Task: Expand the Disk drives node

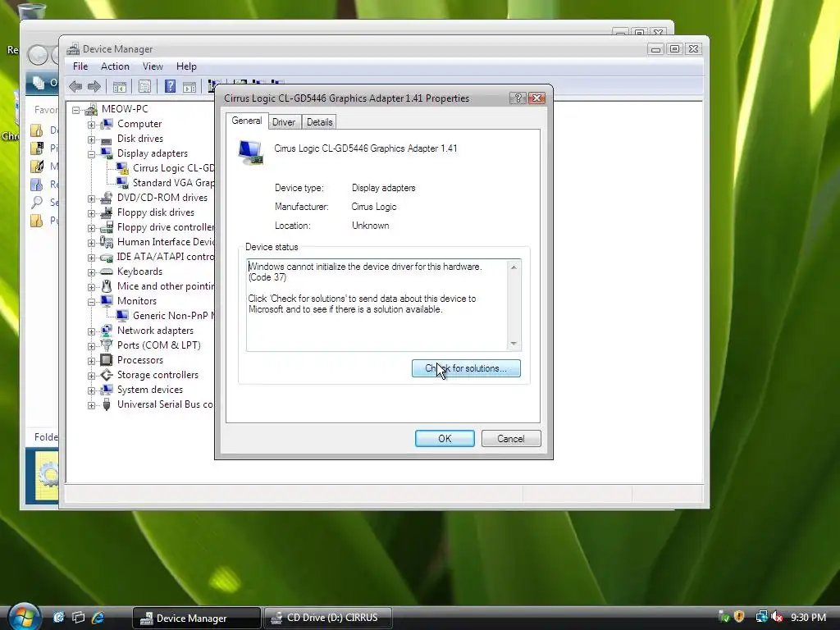Action: tap(91, 139)
